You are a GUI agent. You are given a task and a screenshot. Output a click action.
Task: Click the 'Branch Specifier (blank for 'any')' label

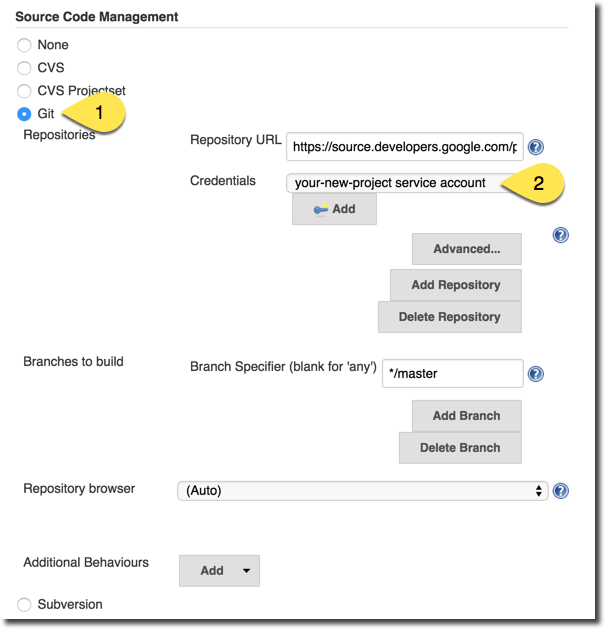point(283,367)
